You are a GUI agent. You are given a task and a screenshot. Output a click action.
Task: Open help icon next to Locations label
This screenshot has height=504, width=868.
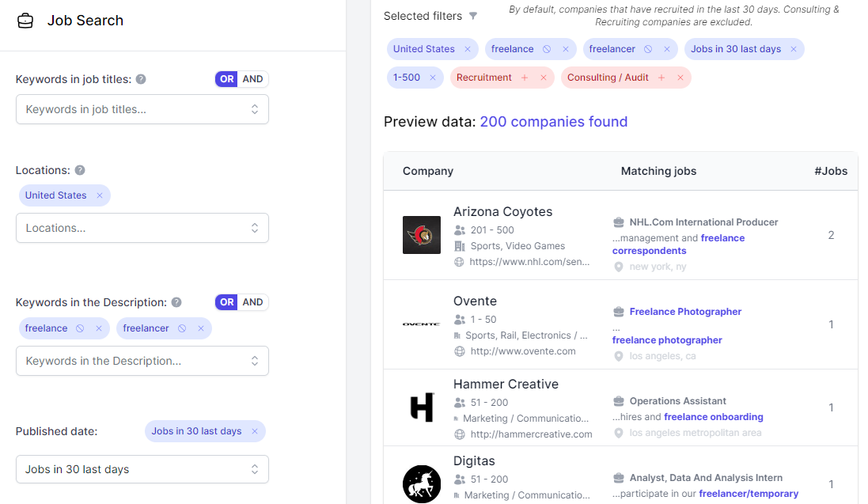(x=80, y=170)
